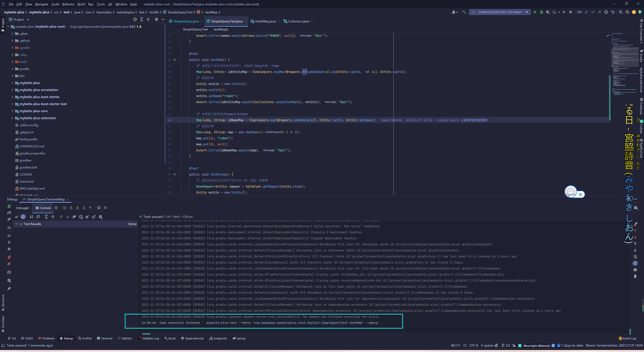
Task: Click the Git push arrow icon
Action: [x=599, y=12]
